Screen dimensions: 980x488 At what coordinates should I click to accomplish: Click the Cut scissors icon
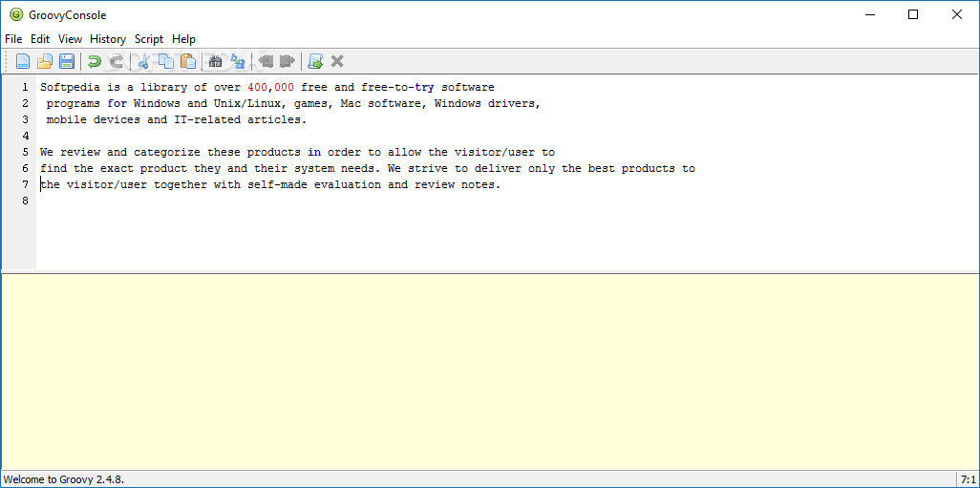[143, 61]
